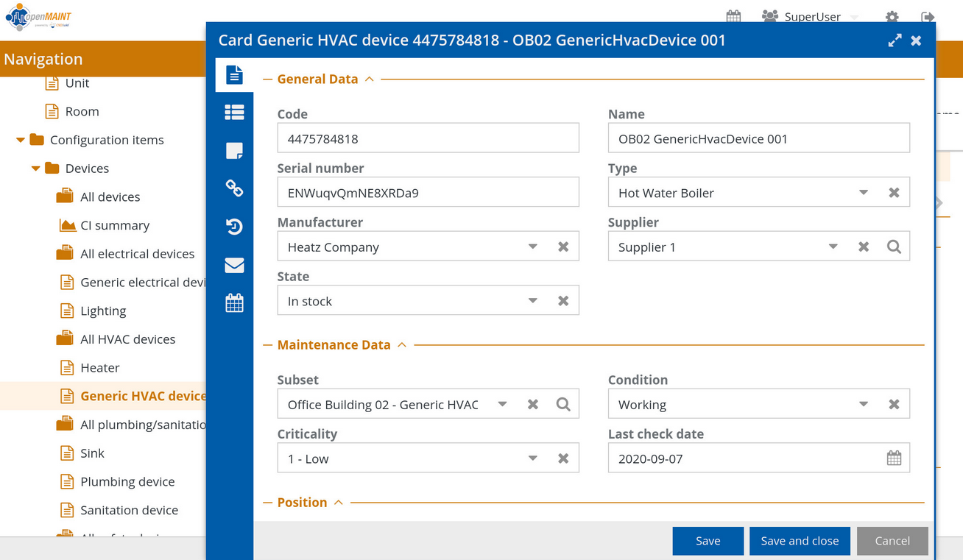
Task: Open the Card tab icon in sidebar
Action: [234, 74]
